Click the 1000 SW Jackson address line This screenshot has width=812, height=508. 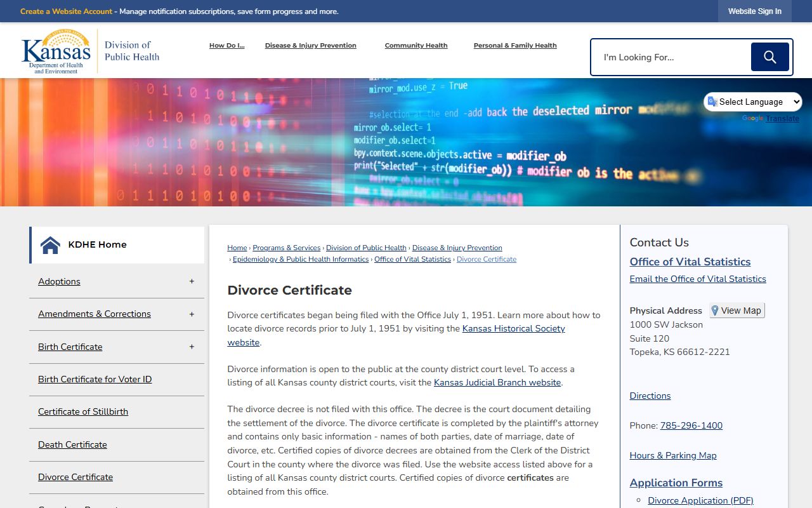[x=666, y=324]
